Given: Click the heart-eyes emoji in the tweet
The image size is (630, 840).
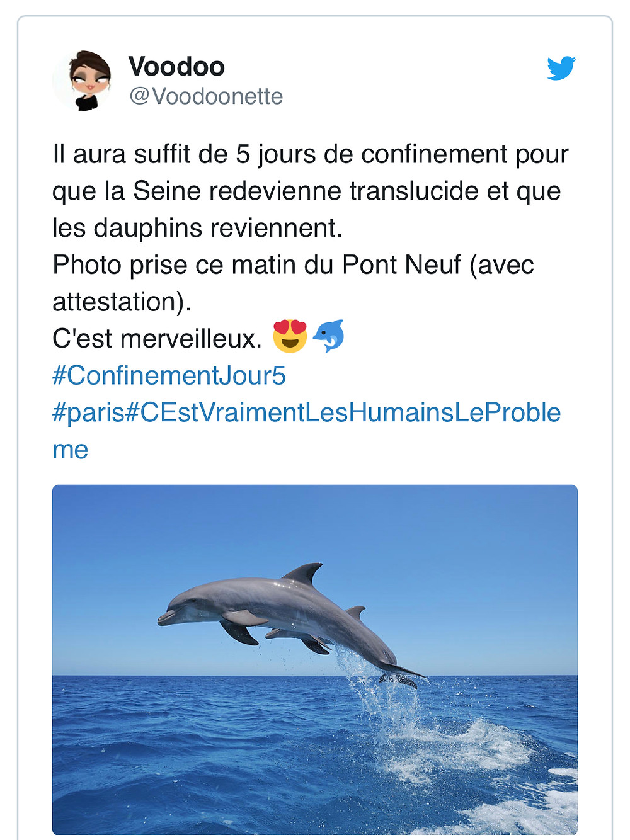Looking at the screenshot, I should 290,336.
